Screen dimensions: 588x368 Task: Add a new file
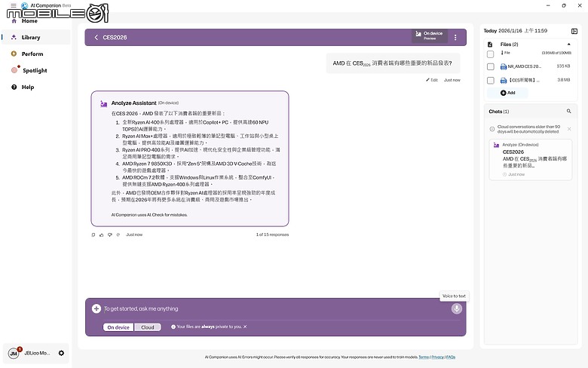(508, 93)
